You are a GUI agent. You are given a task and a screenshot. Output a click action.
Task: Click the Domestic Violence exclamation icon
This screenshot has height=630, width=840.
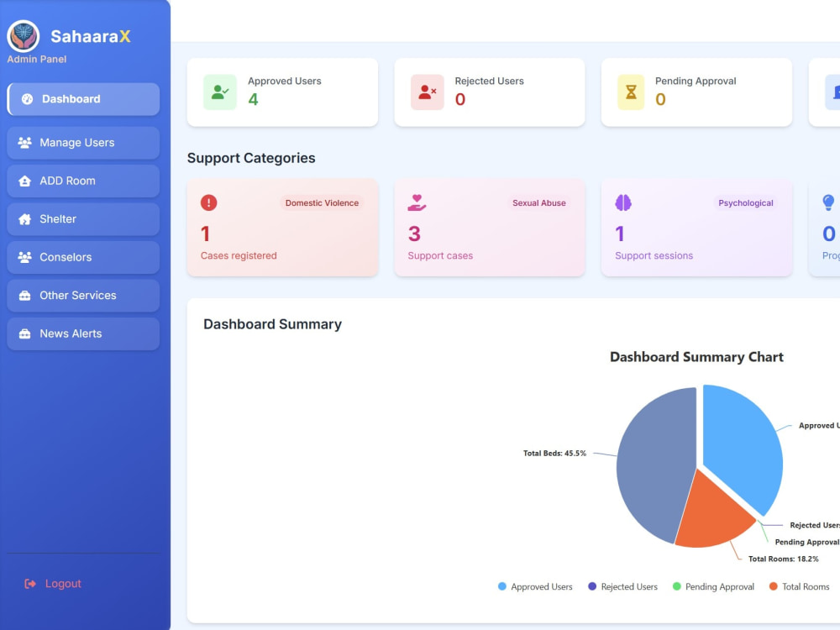point(209,203)
